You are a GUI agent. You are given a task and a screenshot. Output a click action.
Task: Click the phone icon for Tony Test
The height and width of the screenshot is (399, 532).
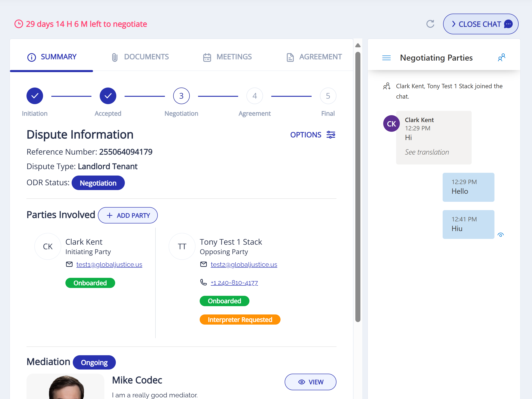tap(203, 282)
